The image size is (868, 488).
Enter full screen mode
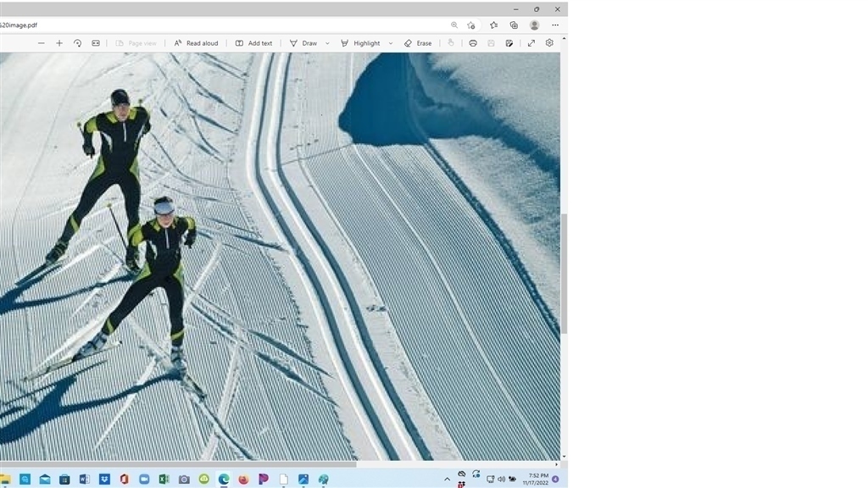click(x=531, y=43)
